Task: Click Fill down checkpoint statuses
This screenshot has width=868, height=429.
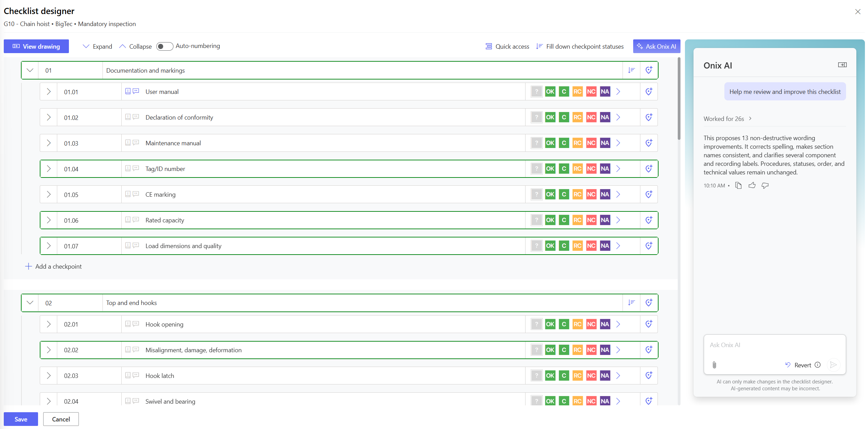Action: pos(580,46)
